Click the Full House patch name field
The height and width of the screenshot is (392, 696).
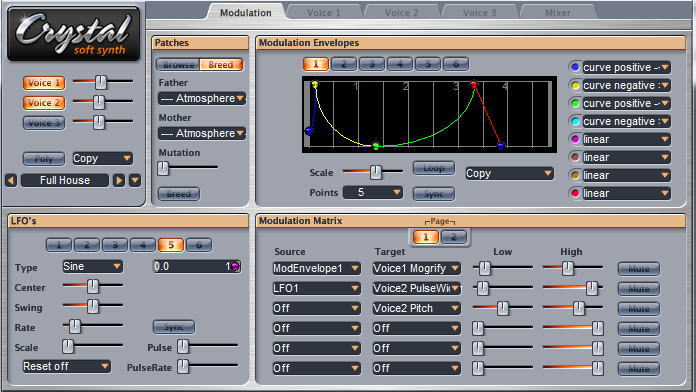click(65, 180)
